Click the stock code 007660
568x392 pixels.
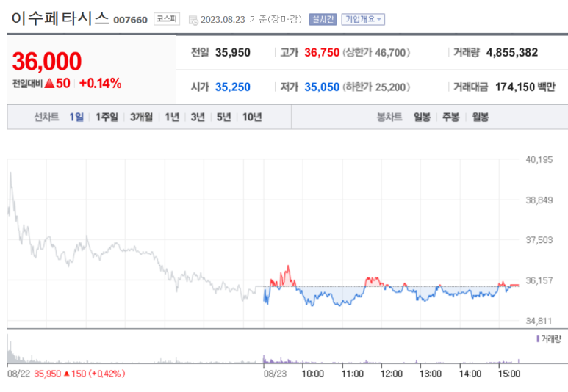(x=130, y=20)
